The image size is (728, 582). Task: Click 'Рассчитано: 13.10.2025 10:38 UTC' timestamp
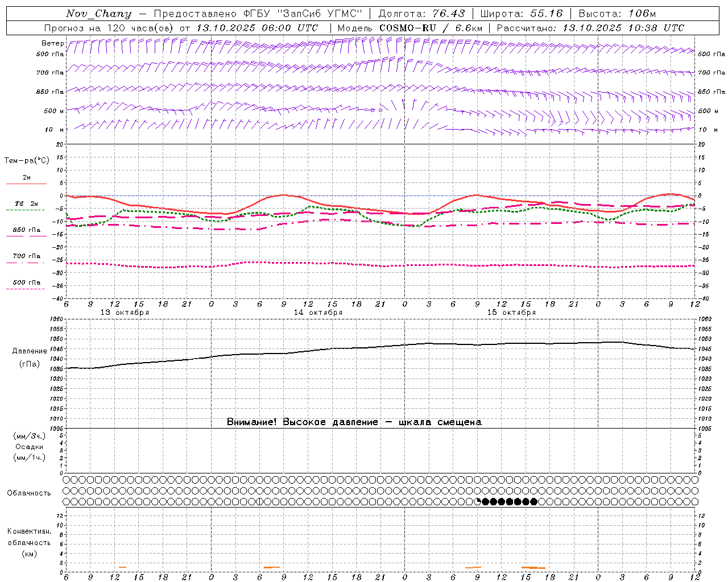pos(590,28)
